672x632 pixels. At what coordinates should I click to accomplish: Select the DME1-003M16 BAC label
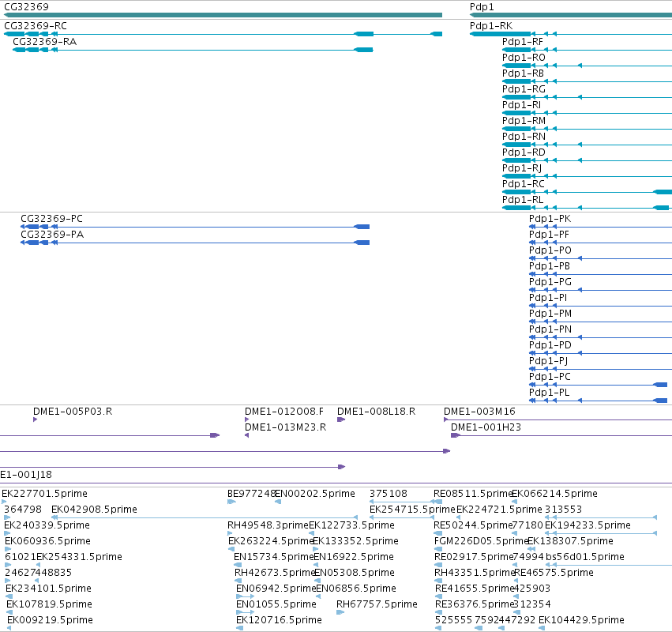pyautogui.click(x=479, y=412)
